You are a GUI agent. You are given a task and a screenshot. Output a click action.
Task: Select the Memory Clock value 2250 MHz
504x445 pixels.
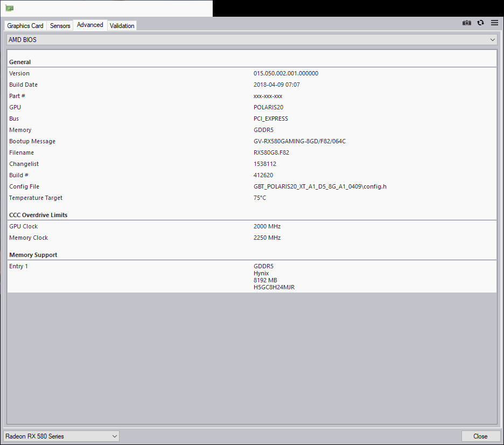coord(267,238)
